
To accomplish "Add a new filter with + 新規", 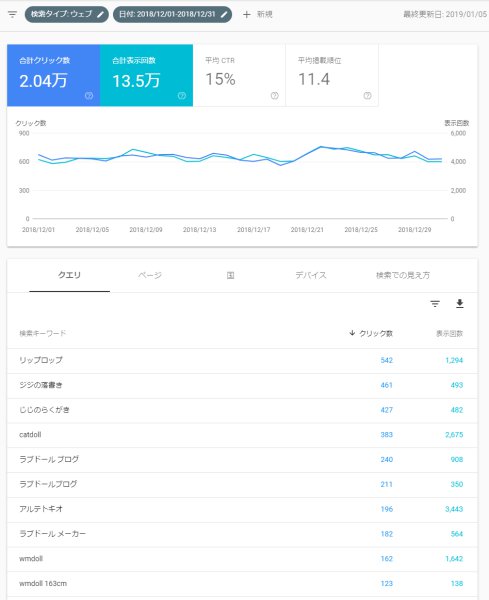I will [258, 15].
